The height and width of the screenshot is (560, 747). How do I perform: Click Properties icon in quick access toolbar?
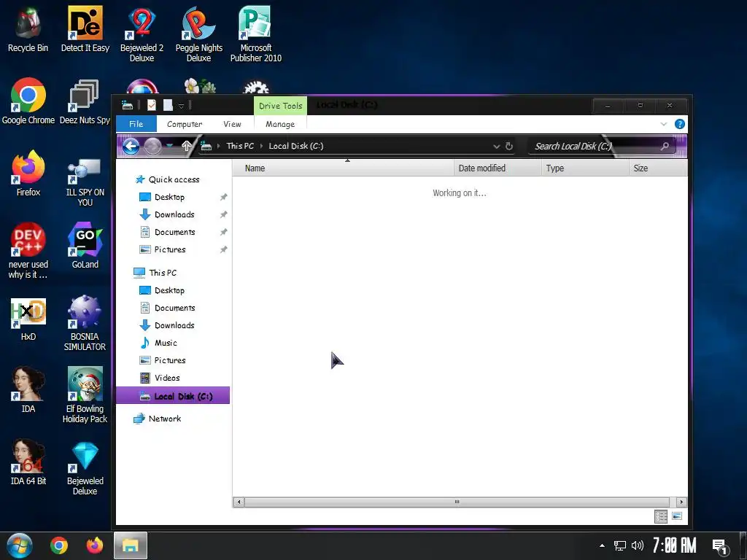[x=152, y=105]
